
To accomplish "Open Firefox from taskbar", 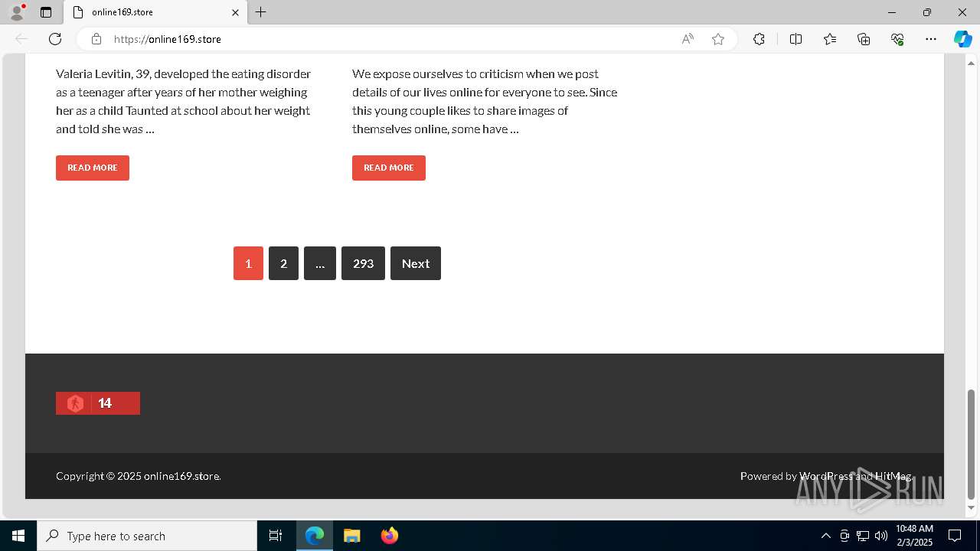I will coord(390,536).
